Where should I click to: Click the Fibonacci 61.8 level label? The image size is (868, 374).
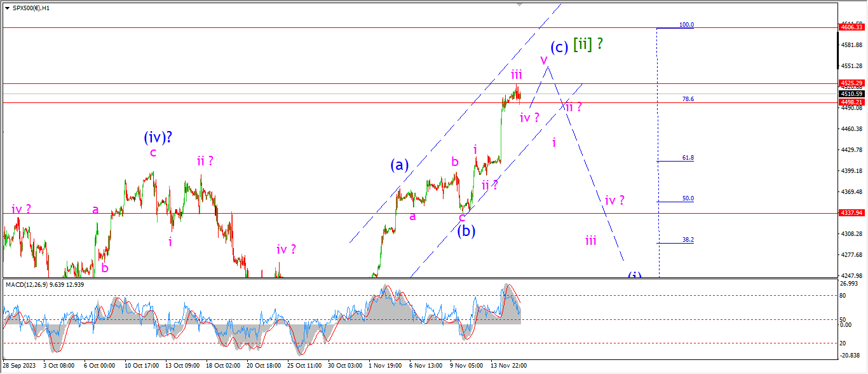click(x=688, y=158)
